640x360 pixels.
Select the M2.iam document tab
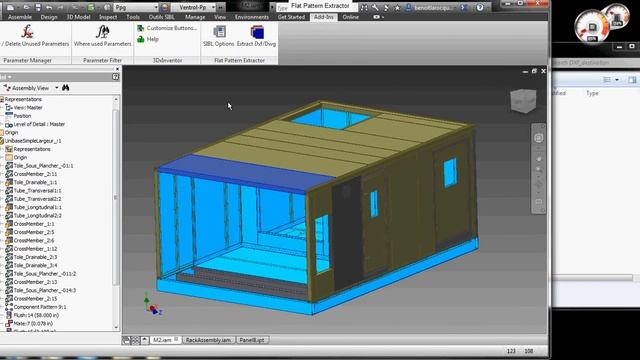point(165,340)
